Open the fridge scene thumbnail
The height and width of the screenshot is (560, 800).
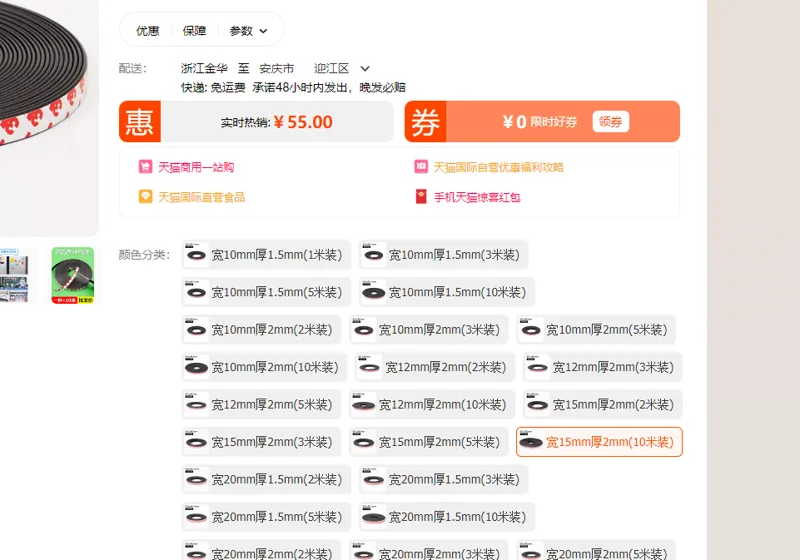pyautogui.click(x=14, y=275)
